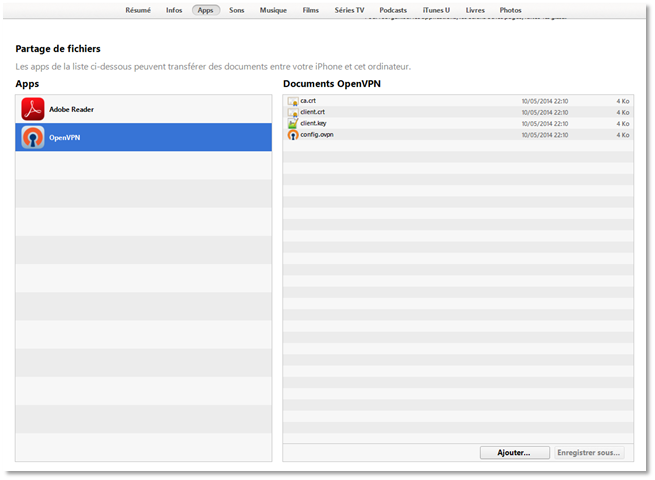655x480 pixels.
Task: Click the Enregistrer sous... button
Action: pos(589,452)
